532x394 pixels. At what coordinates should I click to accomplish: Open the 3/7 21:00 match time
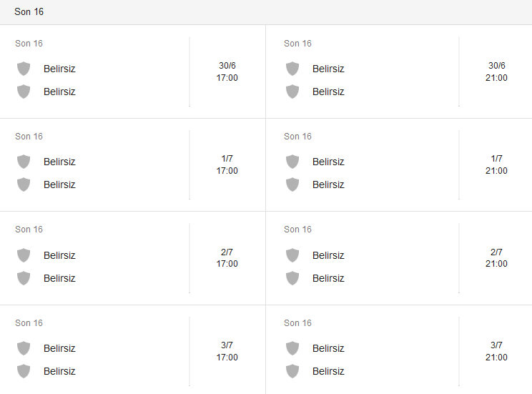[496, 351]
